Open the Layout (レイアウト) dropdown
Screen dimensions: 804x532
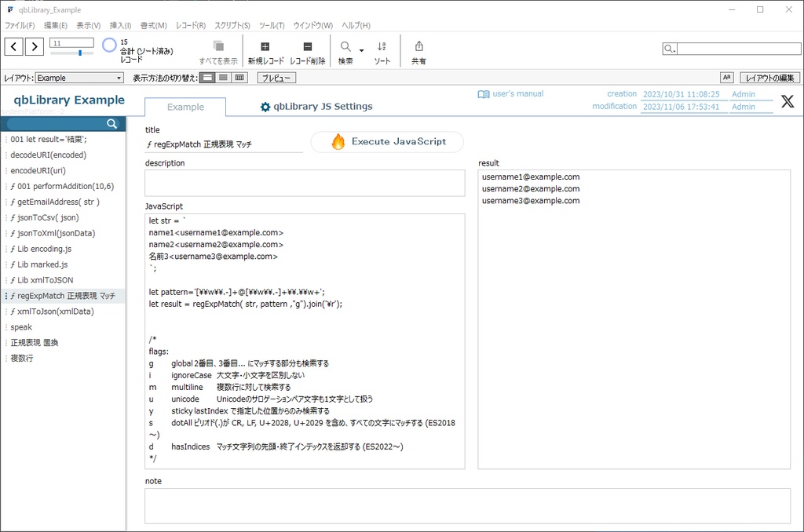pos(79,78)
